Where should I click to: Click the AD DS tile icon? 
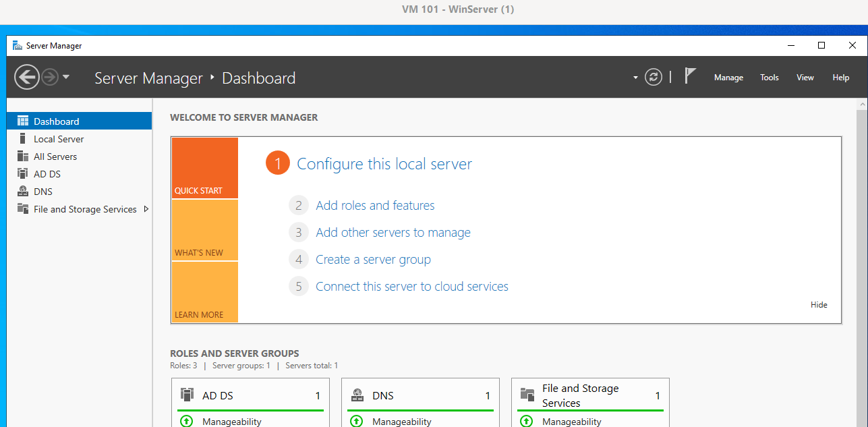[187, 395]
